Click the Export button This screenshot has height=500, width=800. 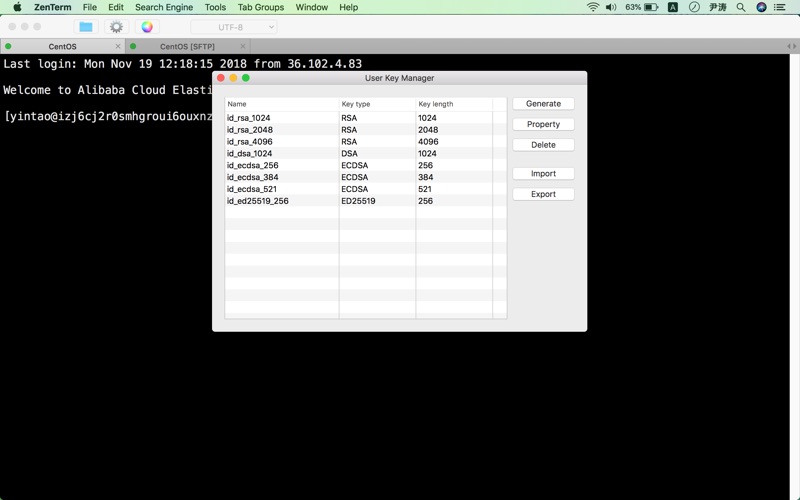tap(543, 194)
